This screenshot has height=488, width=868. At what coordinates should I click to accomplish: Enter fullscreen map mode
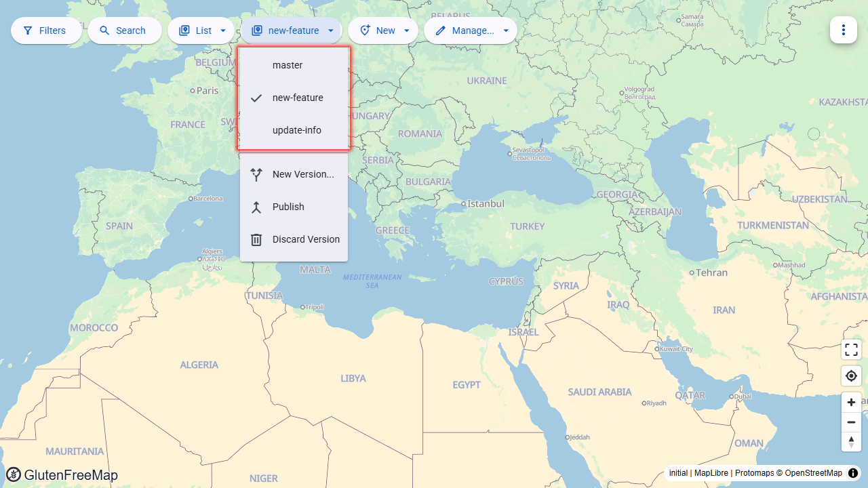click(851, 350)
